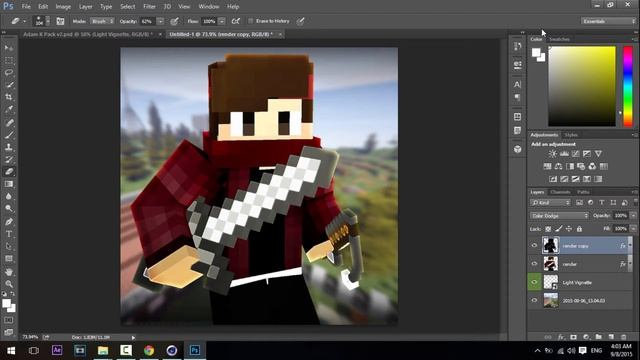
Task: Open the Essentials workspace dropdown
Action: click(608, 21)
